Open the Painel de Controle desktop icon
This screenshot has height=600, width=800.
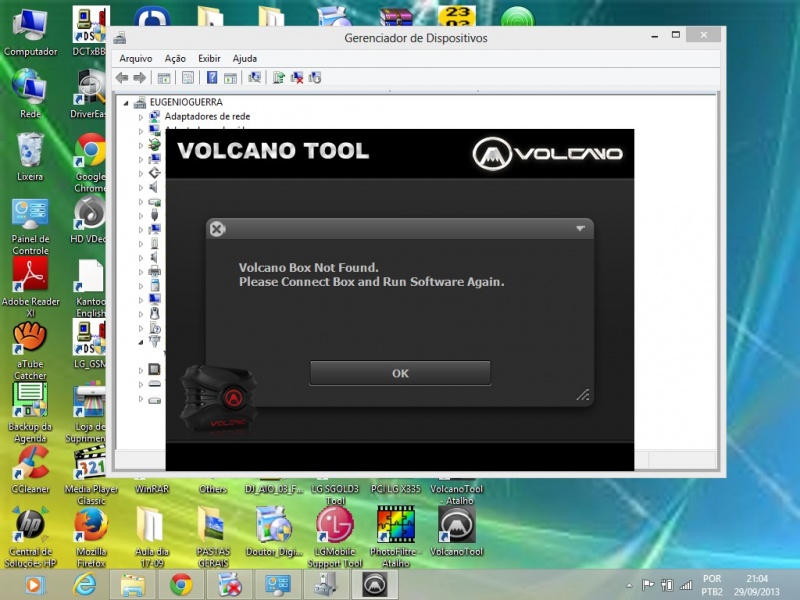(x=30, y=227)
